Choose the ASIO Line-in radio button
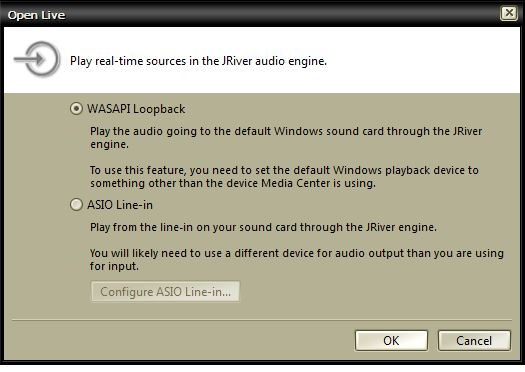 click(x=76, y=205)
